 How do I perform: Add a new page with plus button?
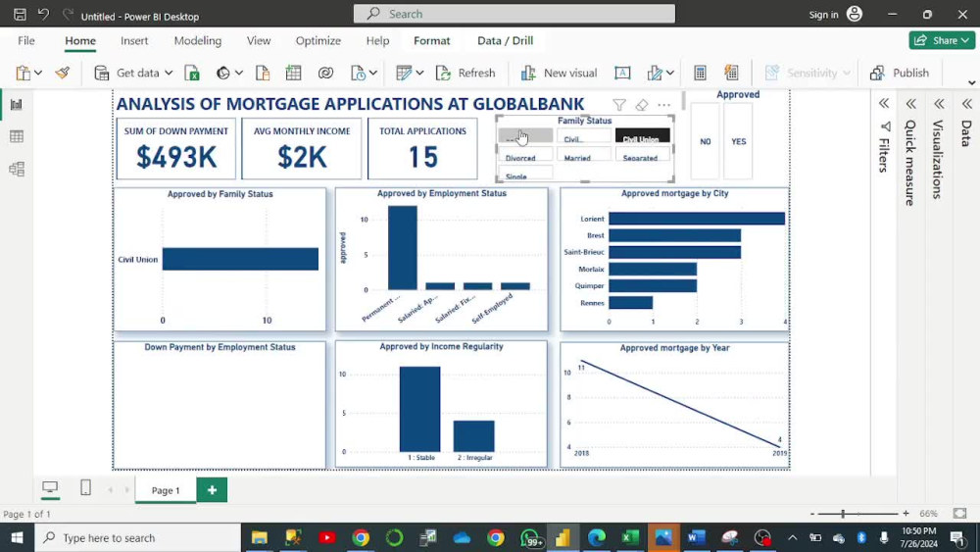[x=212, y=490]
